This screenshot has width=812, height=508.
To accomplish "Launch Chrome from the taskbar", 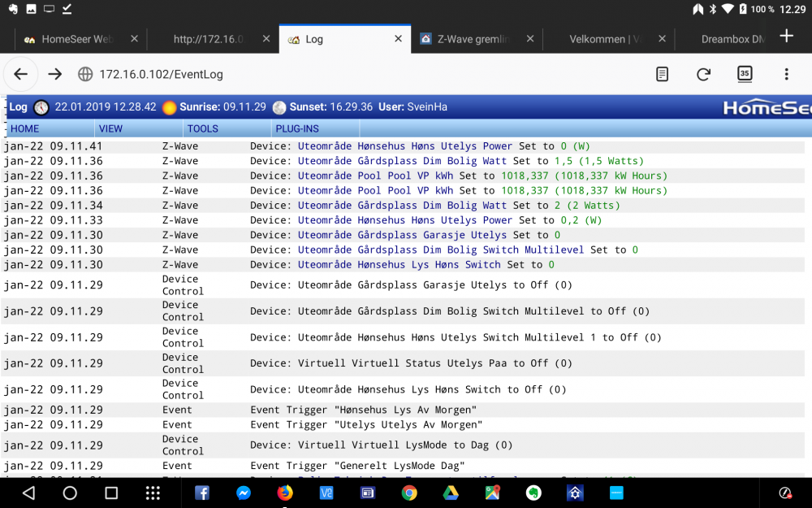I will pos(409,493).
